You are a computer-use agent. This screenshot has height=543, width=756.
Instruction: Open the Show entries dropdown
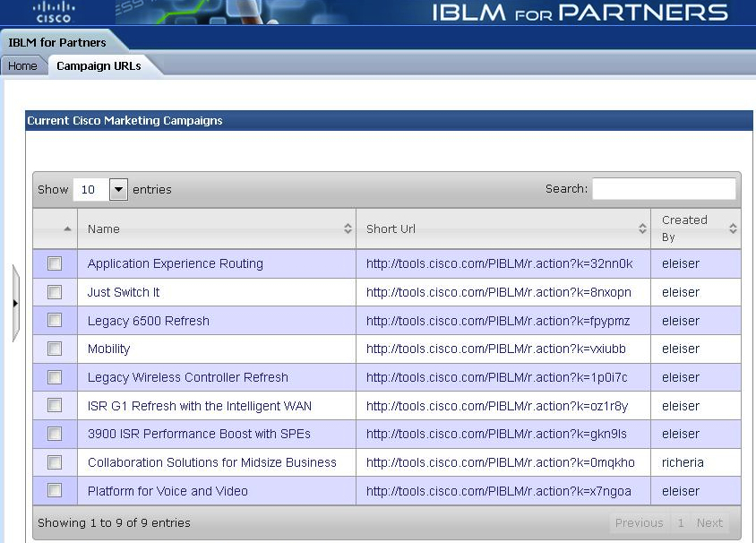click(117, 189)
